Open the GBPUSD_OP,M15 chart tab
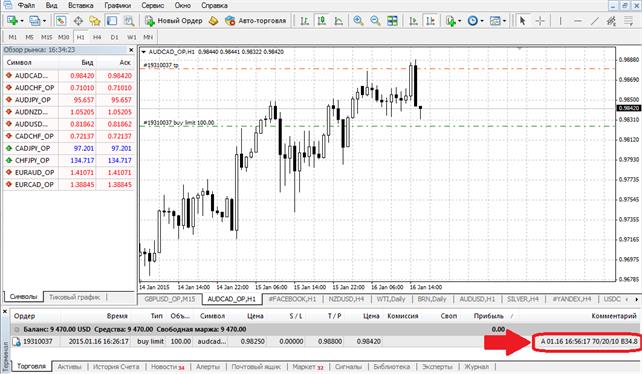The image size is (642, 374). (x=170, y=299)
